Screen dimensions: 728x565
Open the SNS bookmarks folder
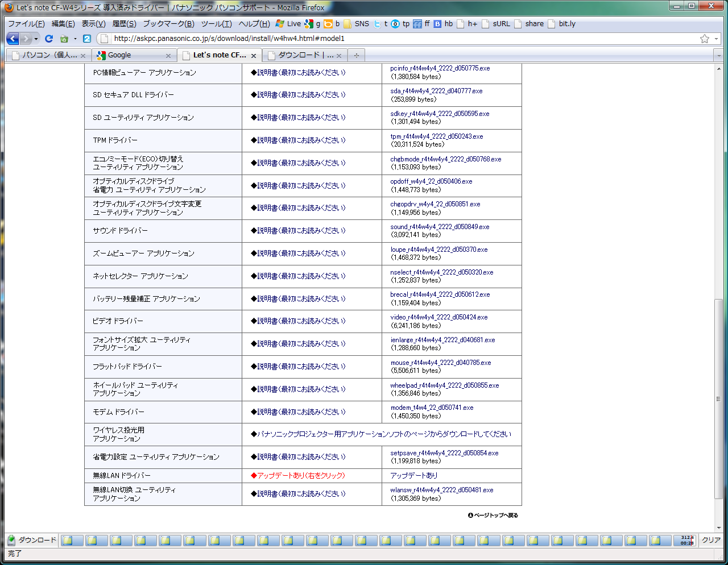pos(356,24)
